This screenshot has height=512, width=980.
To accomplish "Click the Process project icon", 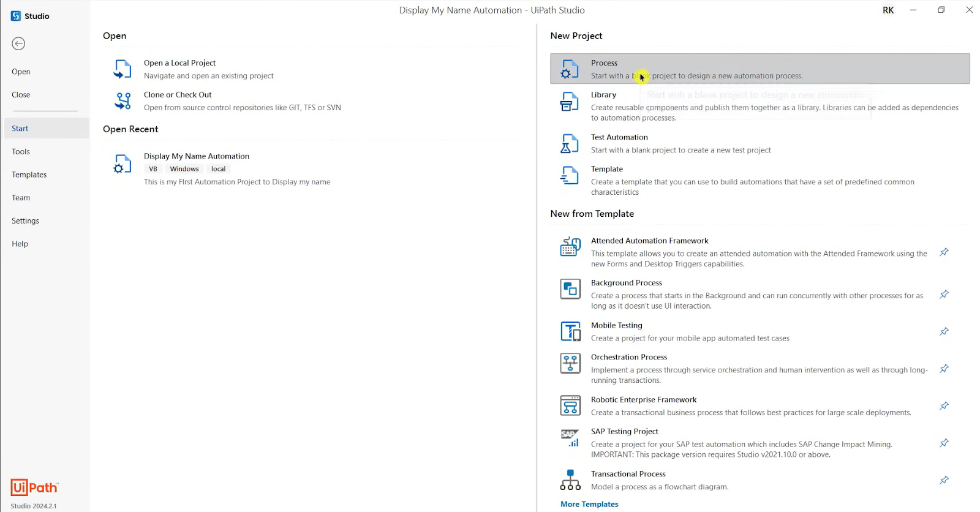I will (x=570, y=69).
